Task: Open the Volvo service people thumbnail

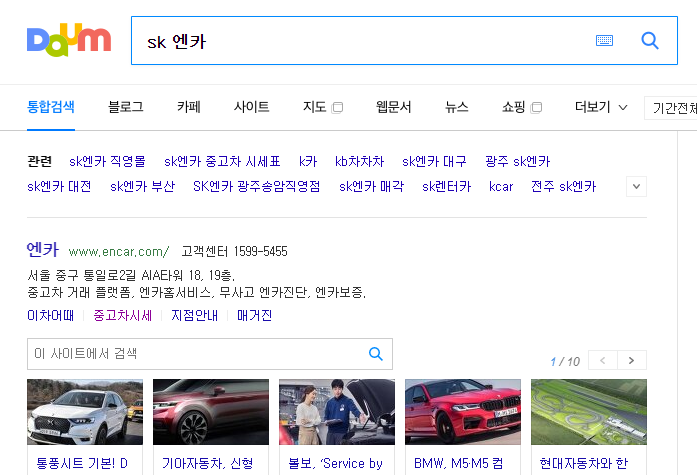Action: pos(337,412)
